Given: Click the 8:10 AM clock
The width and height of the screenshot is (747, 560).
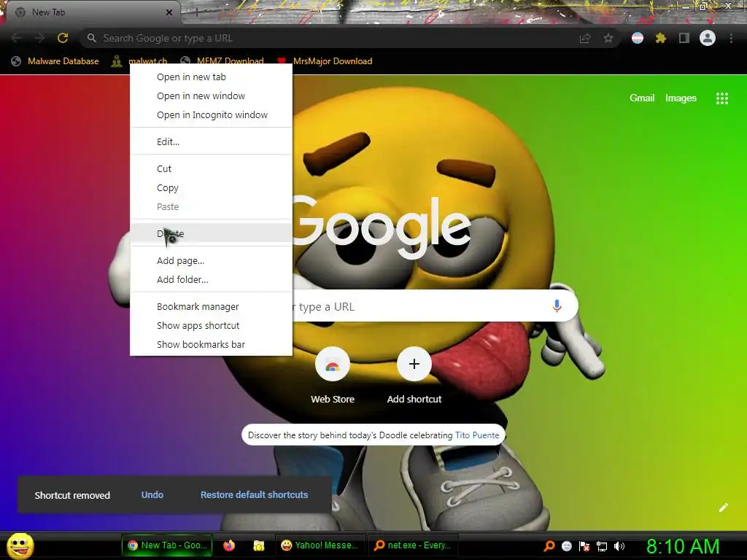Looking at the screenshot, I should click(x=683, y=546).
